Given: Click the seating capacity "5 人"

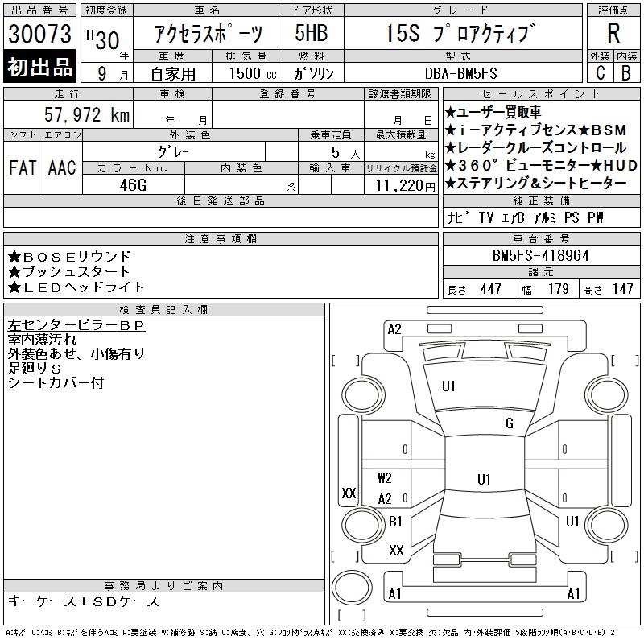Looking at the screenshot, I should pyautogui.click(x=346, y=152).
